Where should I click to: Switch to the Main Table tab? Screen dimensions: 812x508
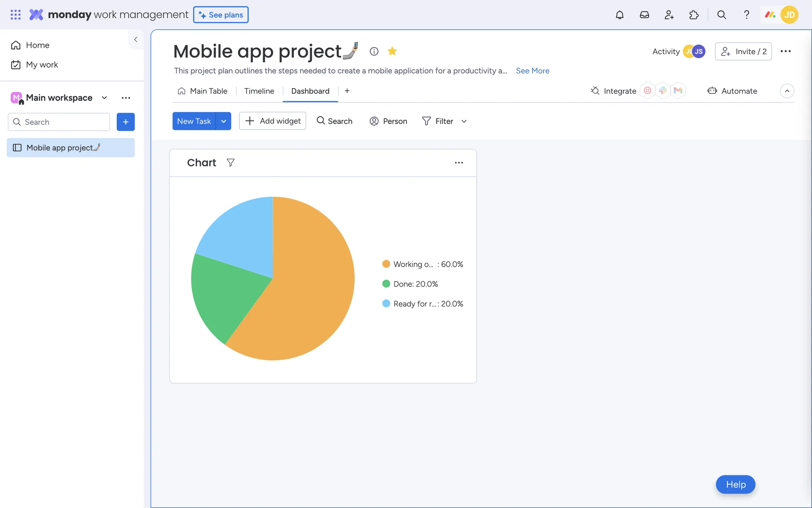(x=203, y=91)
